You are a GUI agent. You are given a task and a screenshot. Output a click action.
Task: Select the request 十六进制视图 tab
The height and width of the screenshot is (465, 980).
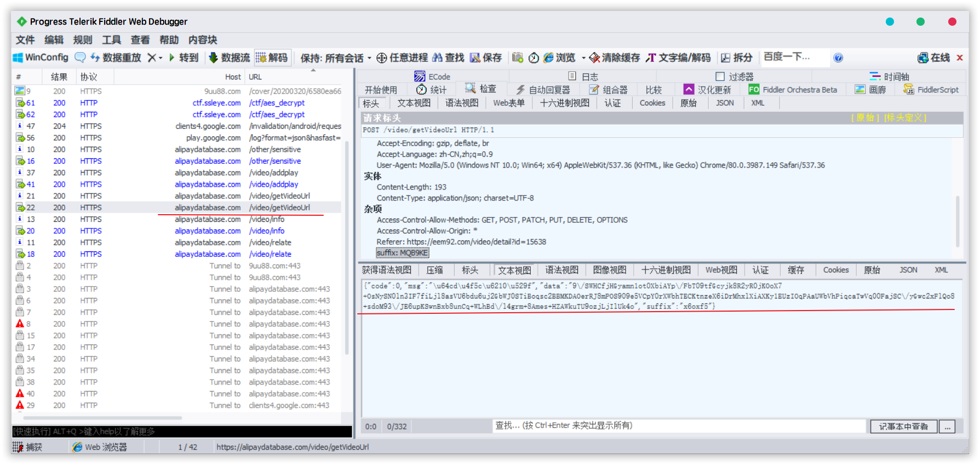[565, 103]
